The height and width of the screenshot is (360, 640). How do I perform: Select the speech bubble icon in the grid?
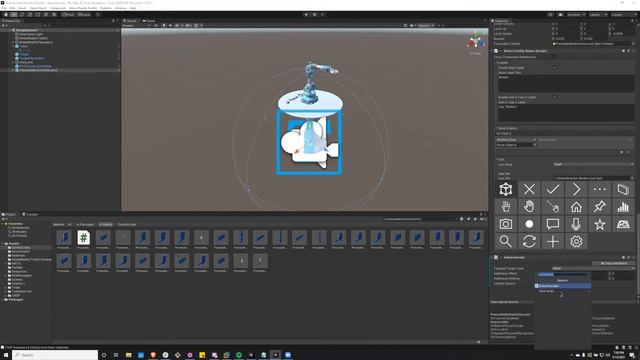coord(553,224)
